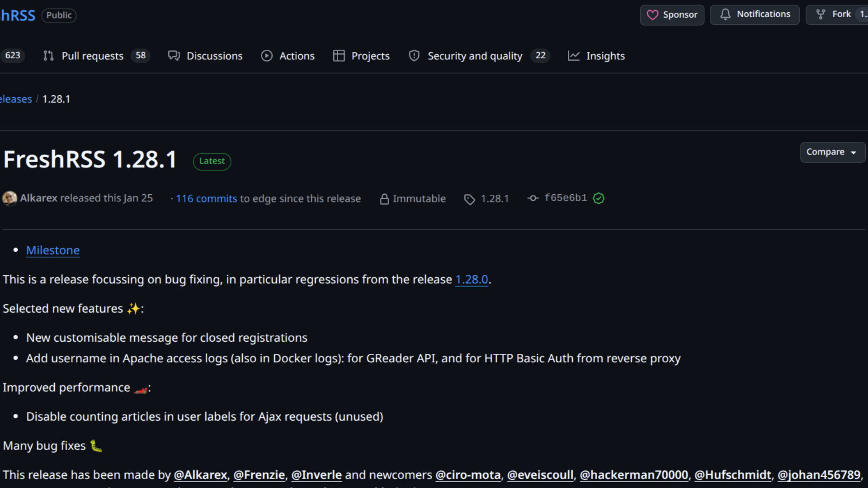Open the Pull requests tab
Viewport: 868px width, 488px height.
97,56
